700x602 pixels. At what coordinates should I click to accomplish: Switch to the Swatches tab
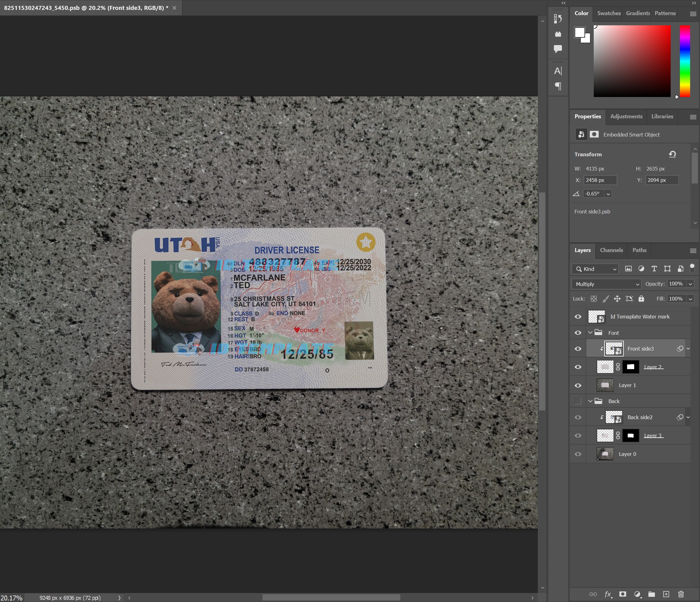(x=609, y=13)
